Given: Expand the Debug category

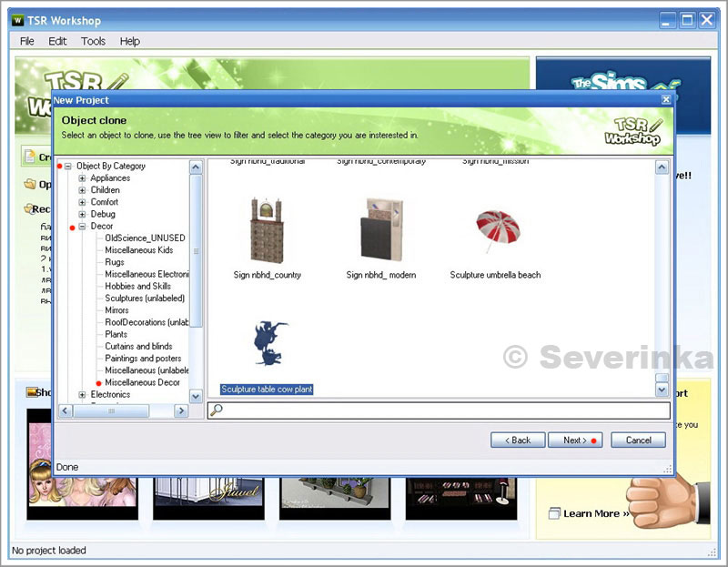Looking at the screenshot, I should (x=82, y=215).
